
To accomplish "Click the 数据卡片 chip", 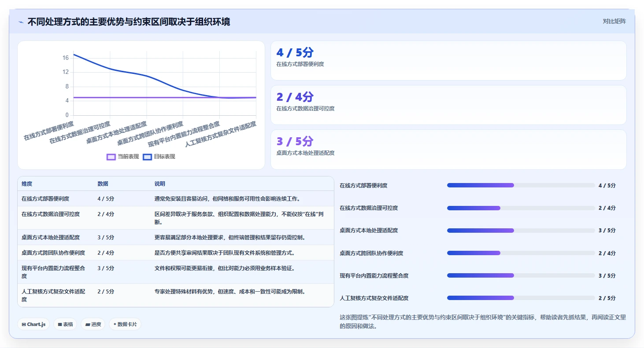I will [125, 324].
